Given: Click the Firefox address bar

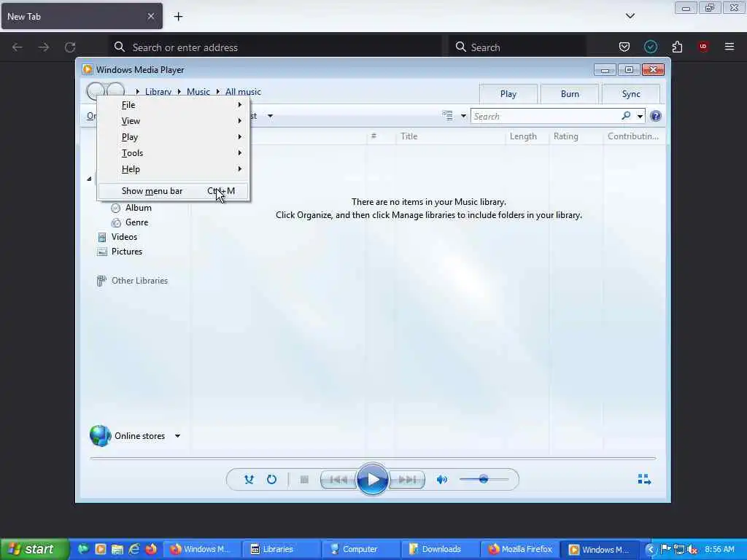Looking at the screenshot, I should [x=276, y=47].
